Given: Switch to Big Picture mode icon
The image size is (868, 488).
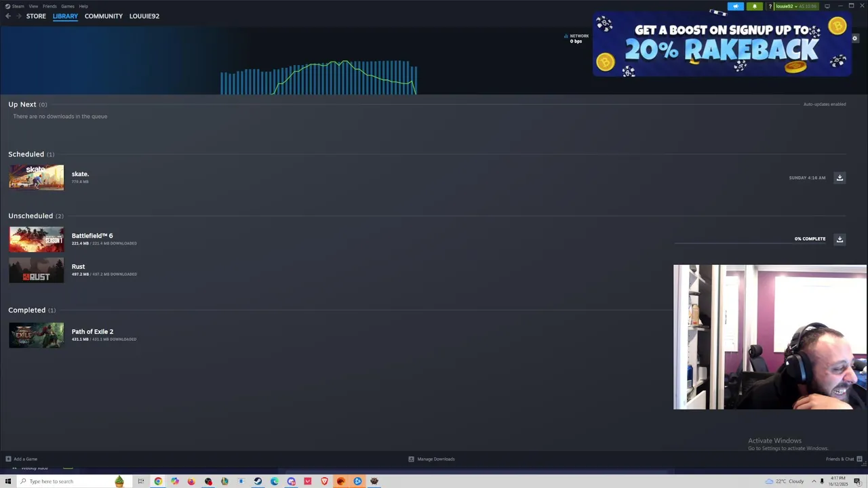Looking at the screenshot, I should 827,6.
